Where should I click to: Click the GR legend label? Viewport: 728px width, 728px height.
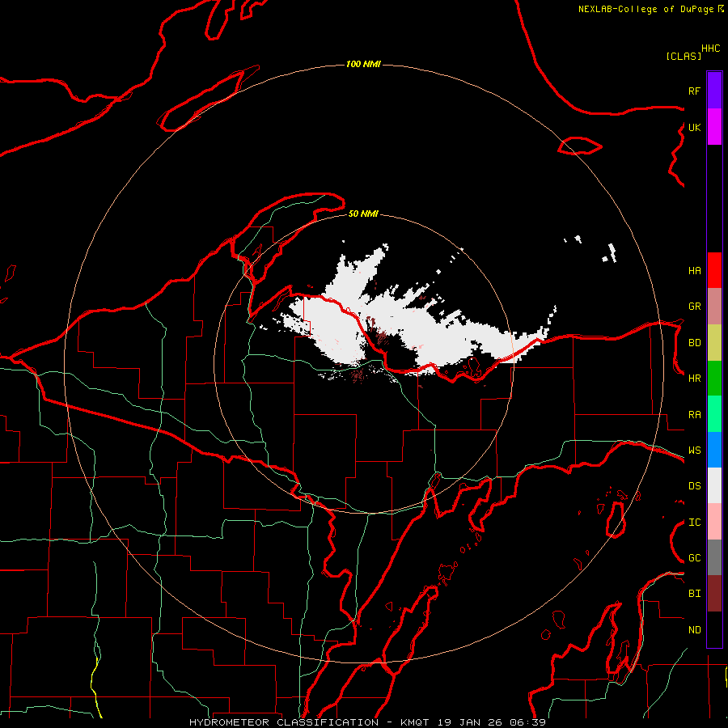coord(694,307)
